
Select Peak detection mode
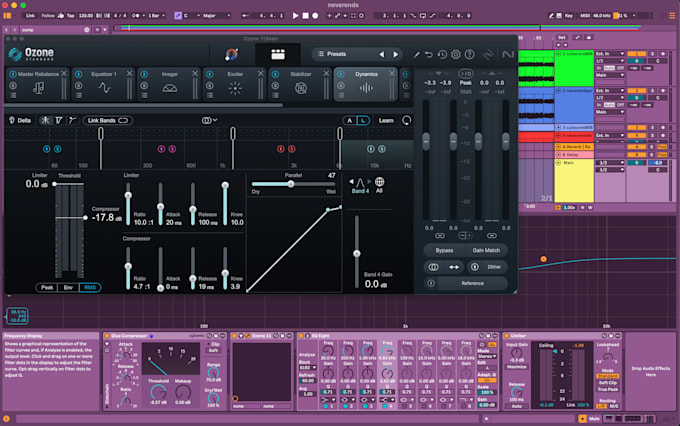click(x=47, y=288)
